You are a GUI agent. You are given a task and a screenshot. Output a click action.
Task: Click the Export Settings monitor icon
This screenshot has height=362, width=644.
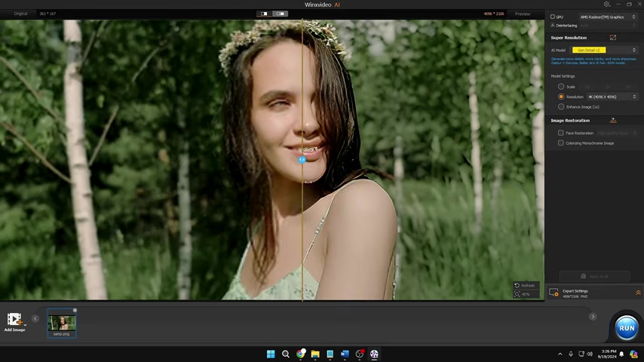click(554, 293)
